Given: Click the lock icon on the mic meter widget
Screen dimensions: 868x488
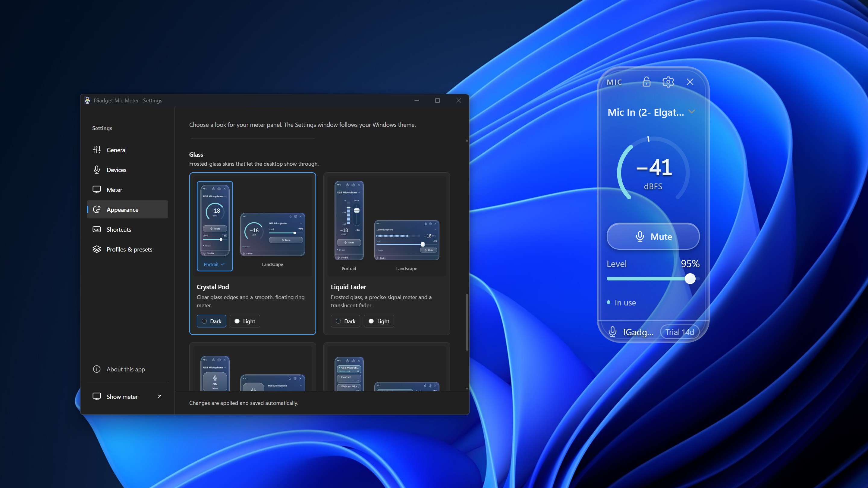Looking at the screenshot, I should click(x=646, y=82).
